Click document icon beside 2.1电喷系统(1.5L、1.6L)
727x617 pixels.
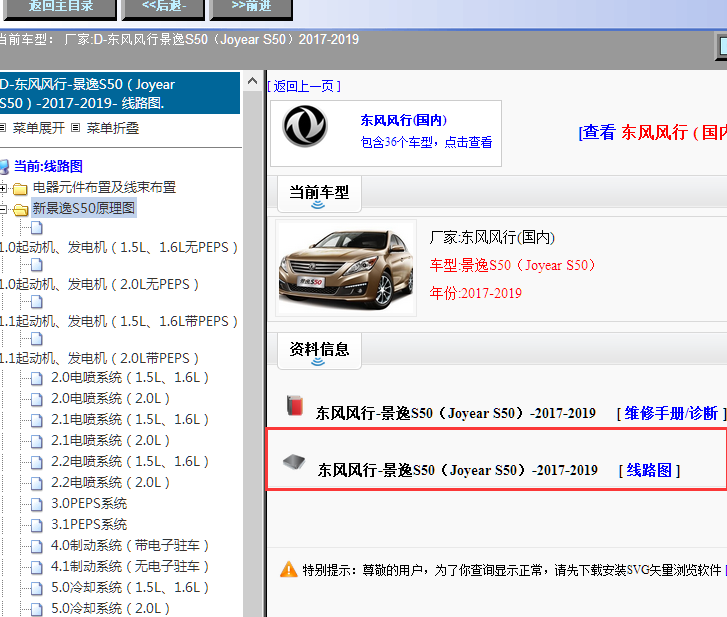click(x=37, y=420)
